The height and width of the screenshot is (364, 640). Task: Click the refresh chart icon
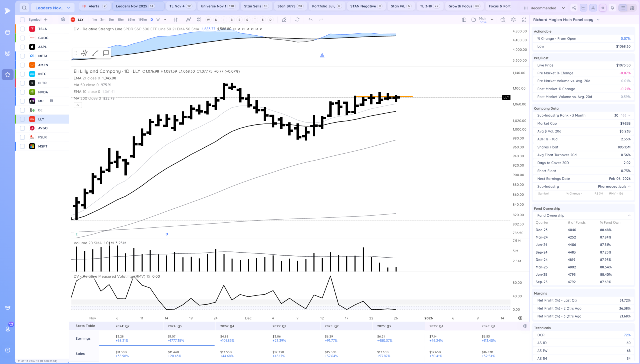297,19
